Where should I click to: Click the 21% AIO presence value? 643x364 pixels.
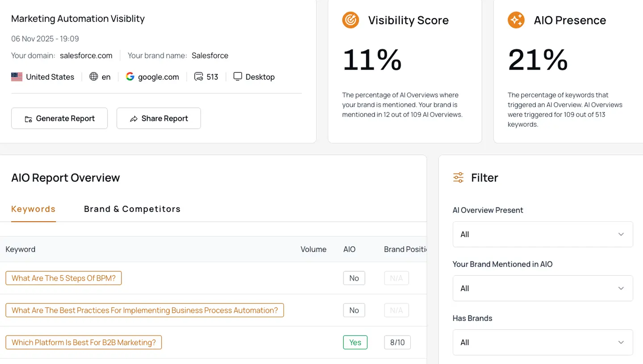538,59
